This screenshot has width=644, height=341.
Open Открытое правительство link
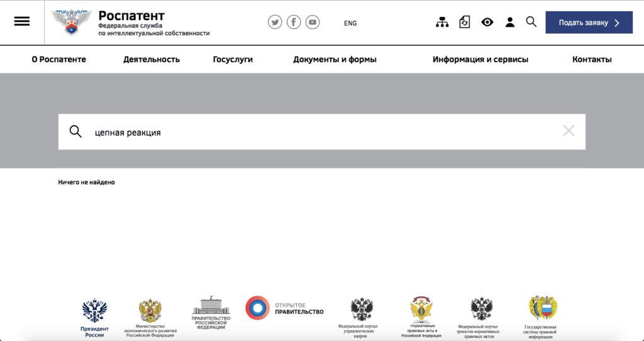pyautogui.click(x=284, y=308)
